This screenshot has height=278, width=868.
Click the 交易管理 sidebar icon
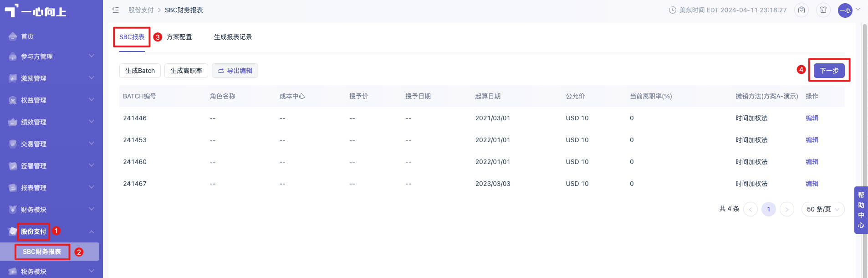pyautogui.click(x=13, y=144)
